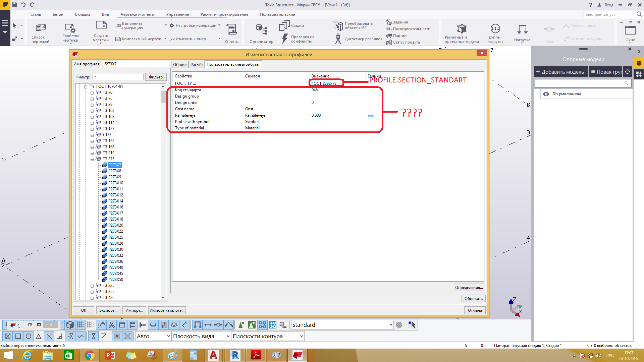This screenshot has height=362, width=644.
Task: Collapse the ТЭ 273 tree node
Action: 92,159
